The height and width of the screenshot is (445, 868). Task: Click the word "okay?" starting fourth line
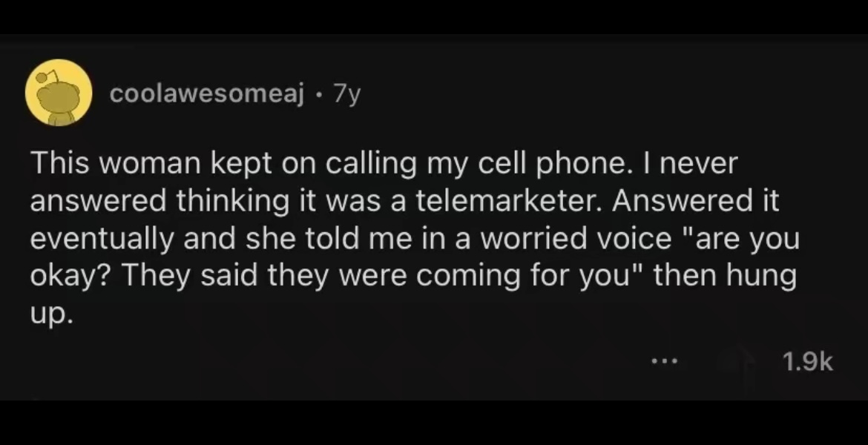click(71, 276)
